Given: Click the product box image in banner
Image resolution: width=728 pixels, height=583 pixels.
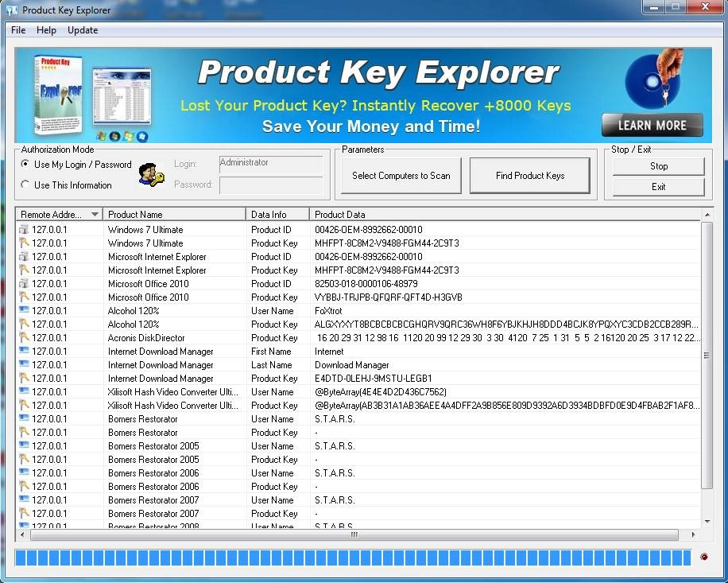Looking at the screenshot, I should click(58, 95).
